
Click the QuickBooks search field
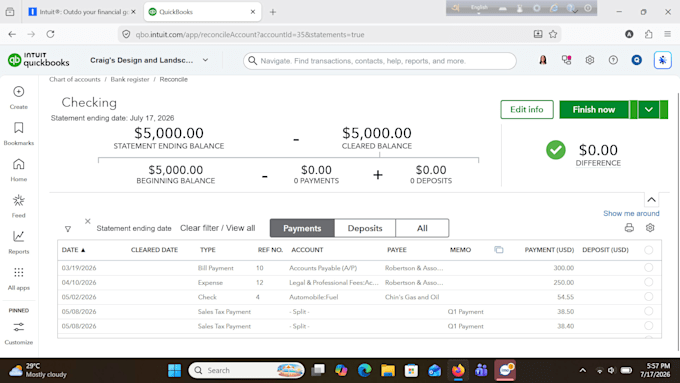380,61
